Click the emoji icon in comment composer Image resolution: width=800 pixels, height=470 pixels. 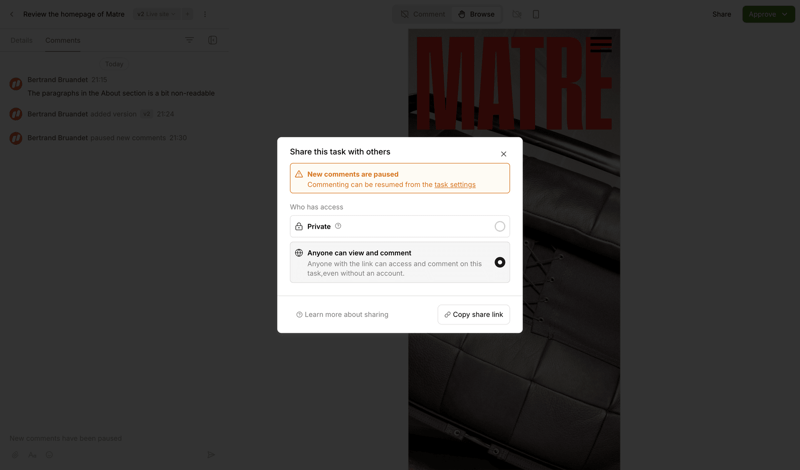[x=49, y=455]
